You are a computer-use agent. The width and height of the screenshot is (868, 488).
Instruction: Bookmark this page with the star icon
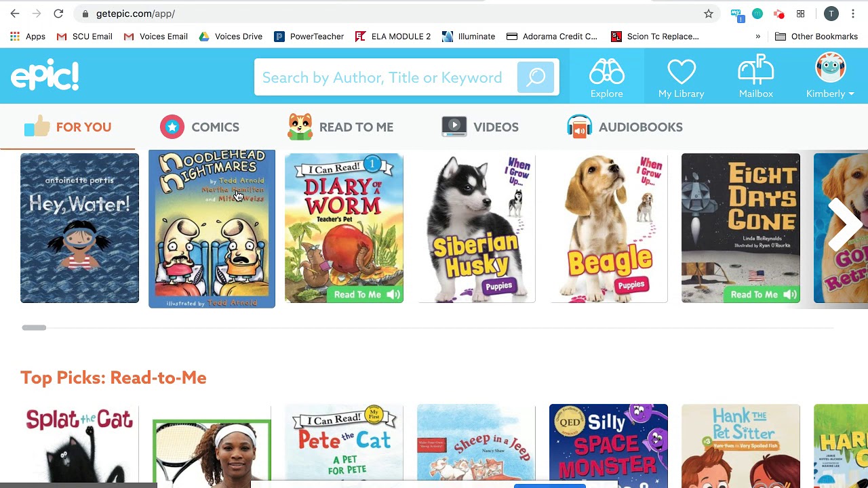[x=709, y=14]
